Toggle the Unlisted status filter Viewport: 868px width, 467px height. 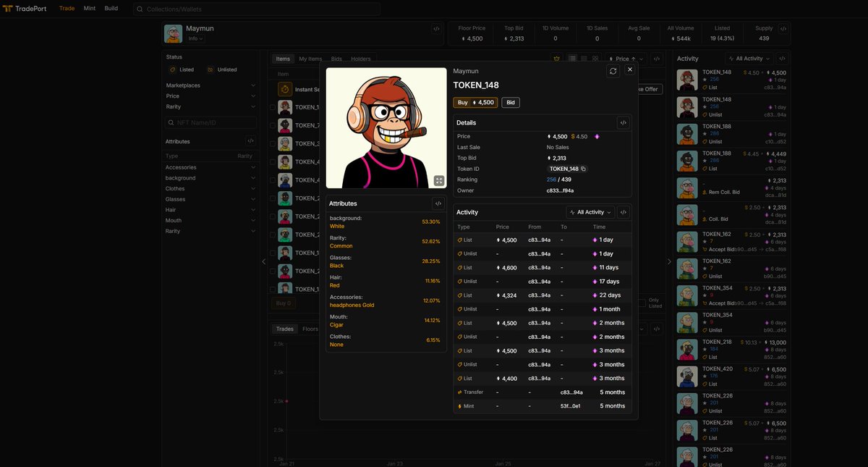point(222,70)
